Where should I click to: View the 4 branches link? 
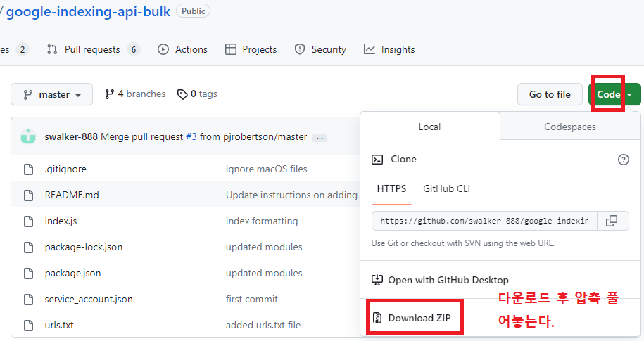(135, 94)
